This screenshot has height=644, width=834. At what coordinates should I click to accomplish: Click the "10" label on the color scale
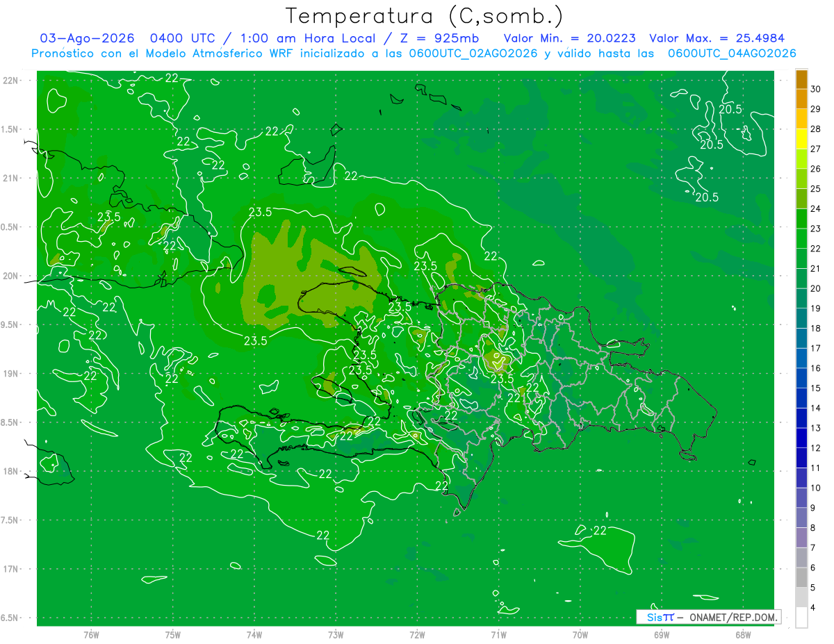coord(816,488)
